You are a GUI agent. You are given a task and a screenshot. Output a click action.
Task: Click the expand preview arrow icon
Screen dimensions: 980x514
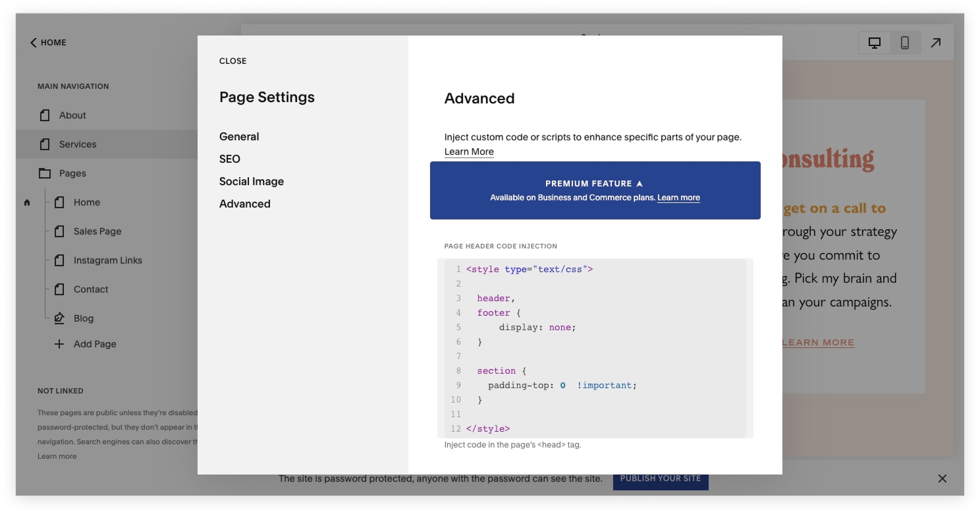936,42
